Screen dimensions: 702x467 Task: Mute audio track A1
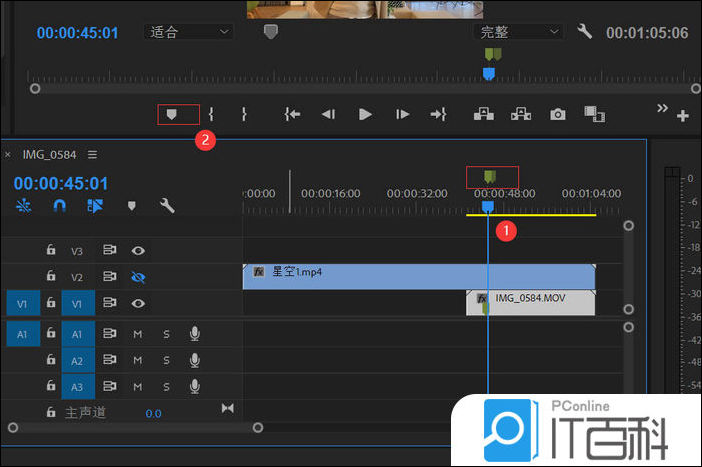pos(138,334)
